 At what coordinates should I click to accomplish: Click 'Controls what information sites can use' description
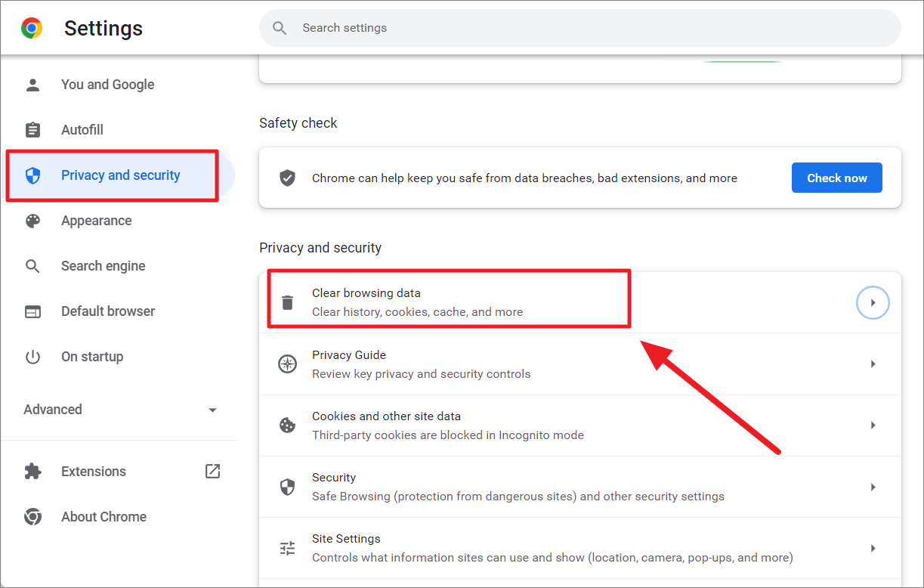pos(552,558)
